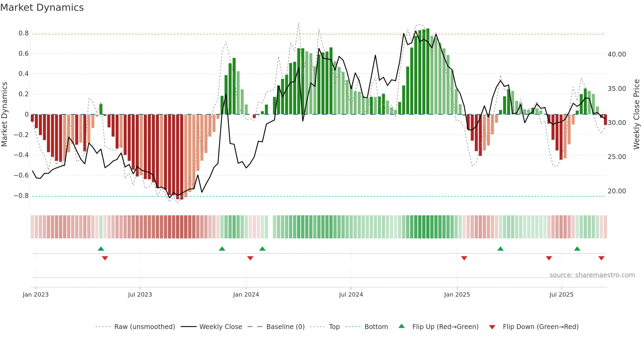The image size is (644, 362).
Task: Toggle the Flip Down (Green→Red) legend entry
Action: (534, 327)
